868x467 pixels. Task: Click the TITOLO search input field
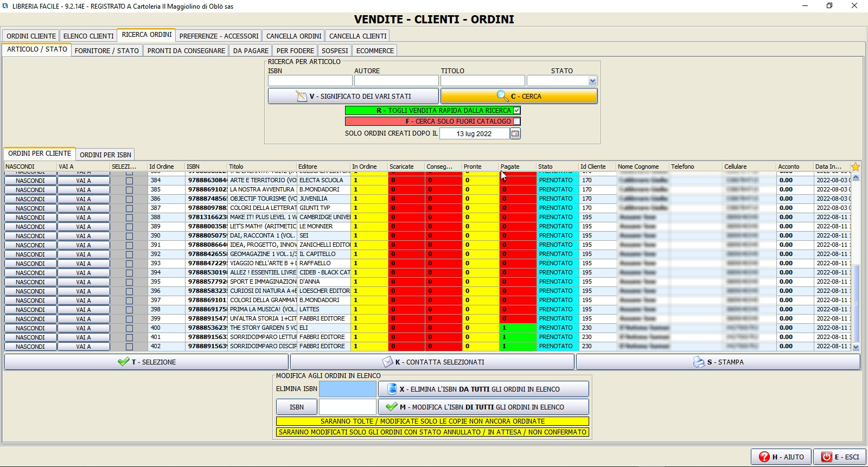pyautogui.click(x=483, y=81)
